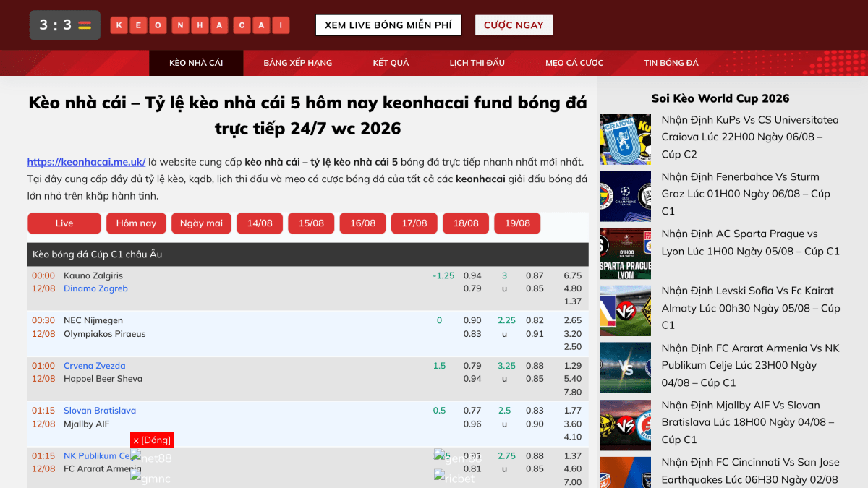Click Mjallby AIF team name
868x488 pixels.
(x=87, y=424)
